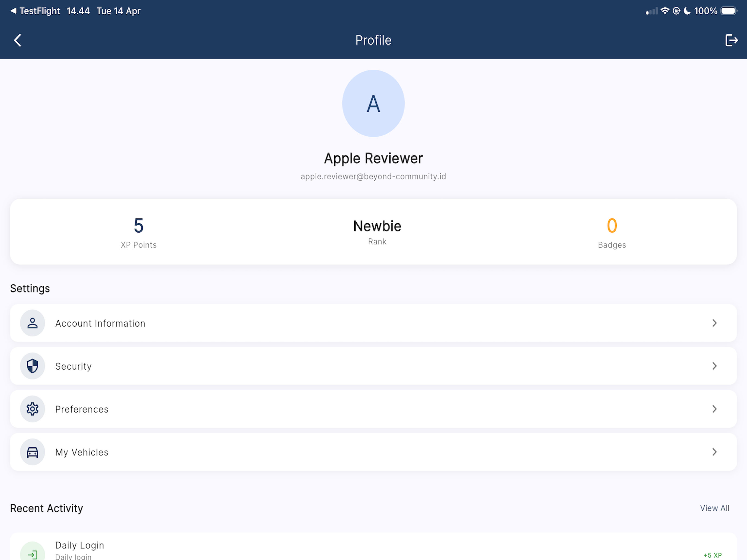Click the Preferences gear icon

coord(32,409)
